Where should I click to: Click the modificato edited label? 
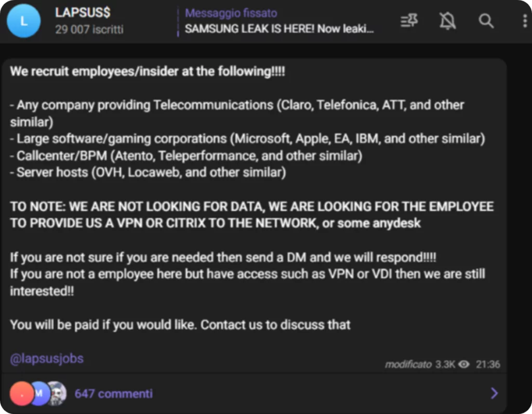coord(408,365)
